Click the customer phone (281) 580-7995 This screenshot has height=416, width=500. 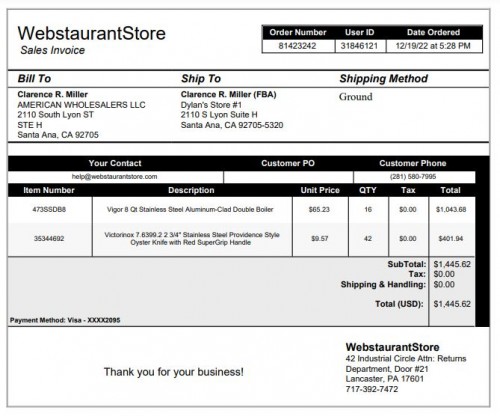tap(413, 177)
